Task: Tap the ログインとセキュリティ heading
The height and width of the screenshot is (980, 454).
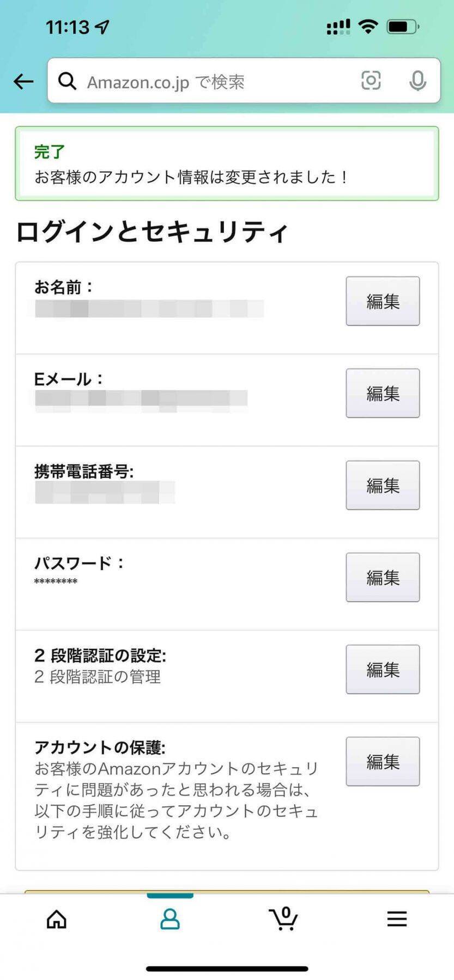Action: coord(152,232)
